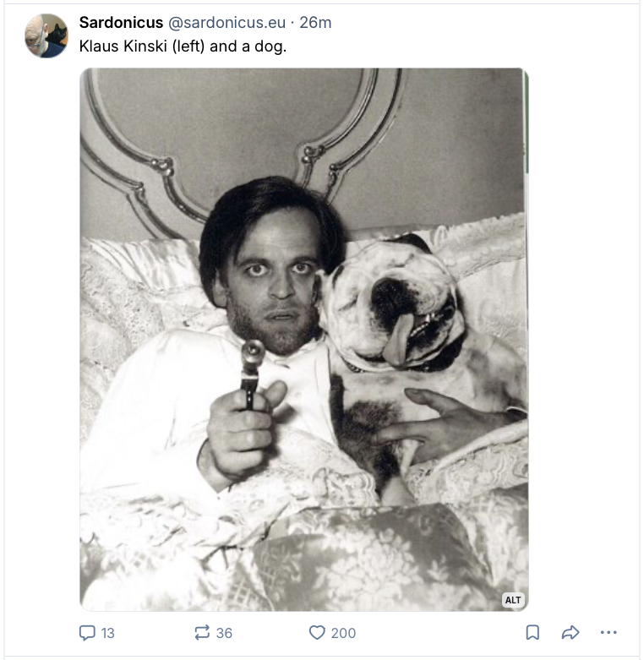Click the pistol barrel in the photo

click(253, 357)
